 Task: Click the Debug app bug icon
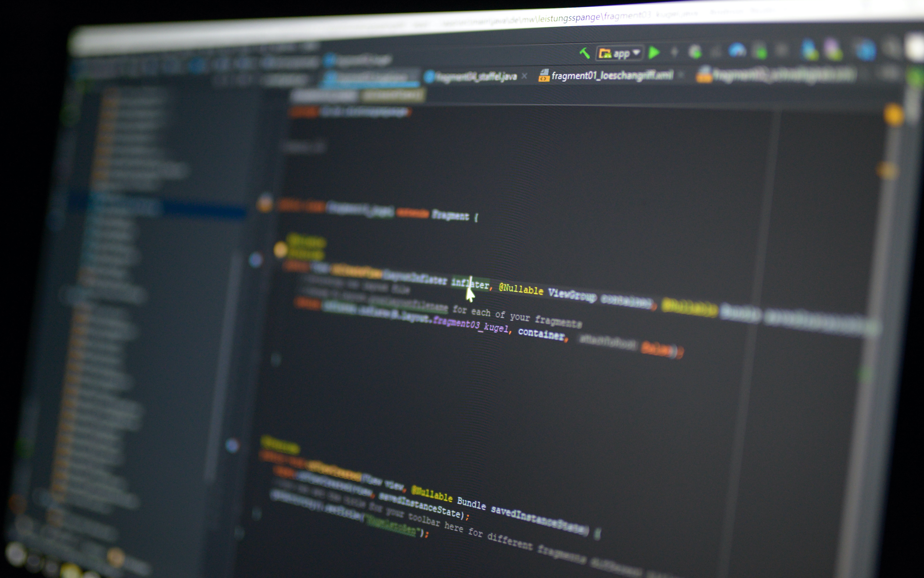pyautogui.click(x=695, y=52)
